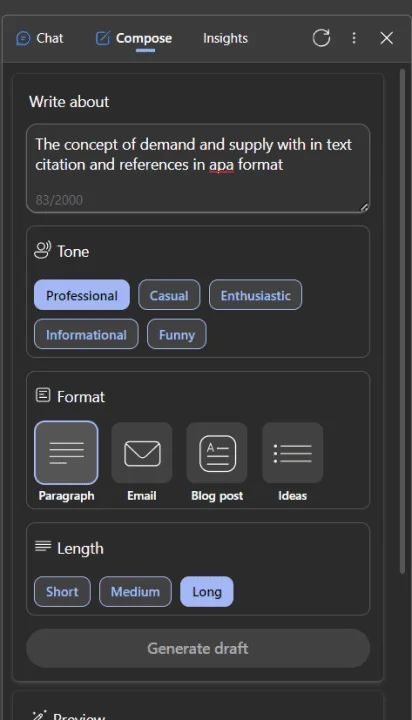Click the vertical scrollbar of the panel
412x720 pixels.
[402, 321]
